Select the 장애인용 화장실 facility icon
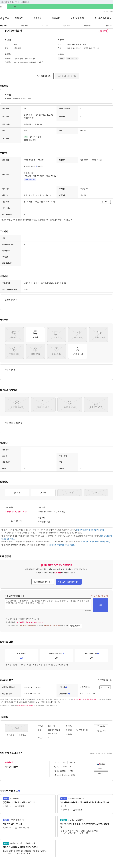The width and height of the screenshot is (113, 868). [x=69, y=404]
